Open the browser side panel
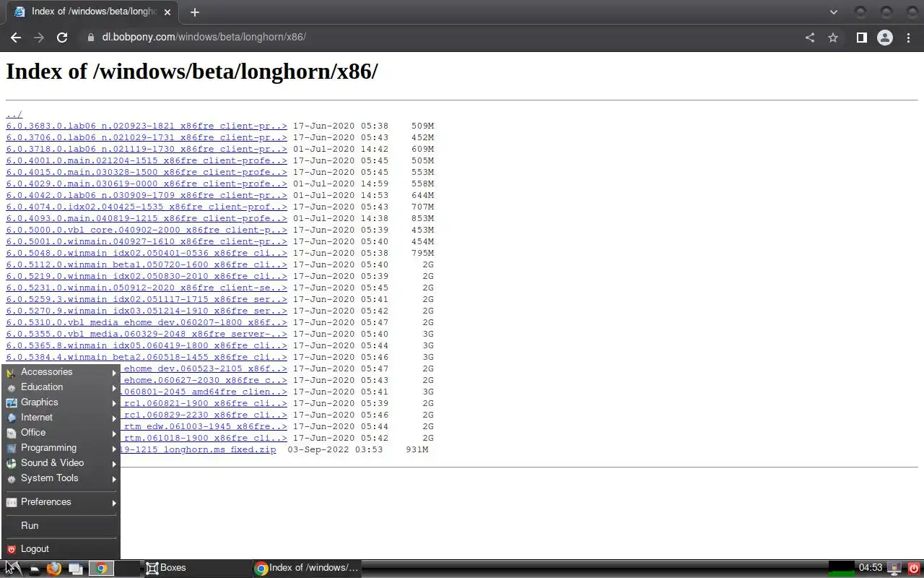924x578 pixels. pyautogui.click(x=861, y=38)
